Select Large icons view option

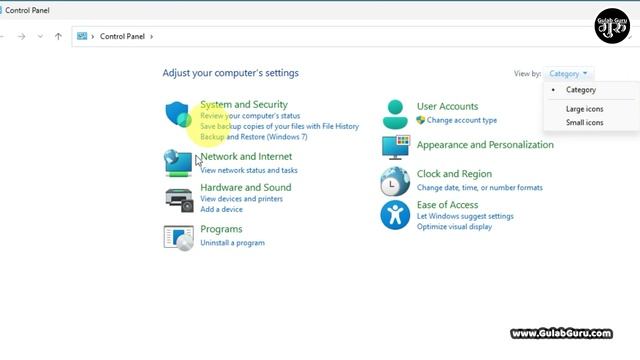584,109
